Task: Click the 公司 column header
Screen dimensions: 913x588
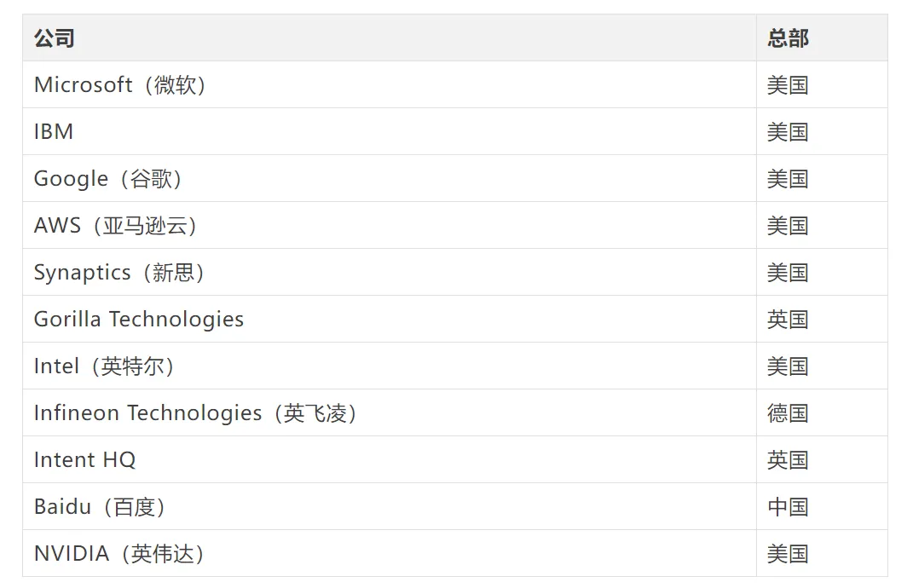Action: [x=389, y=37]
